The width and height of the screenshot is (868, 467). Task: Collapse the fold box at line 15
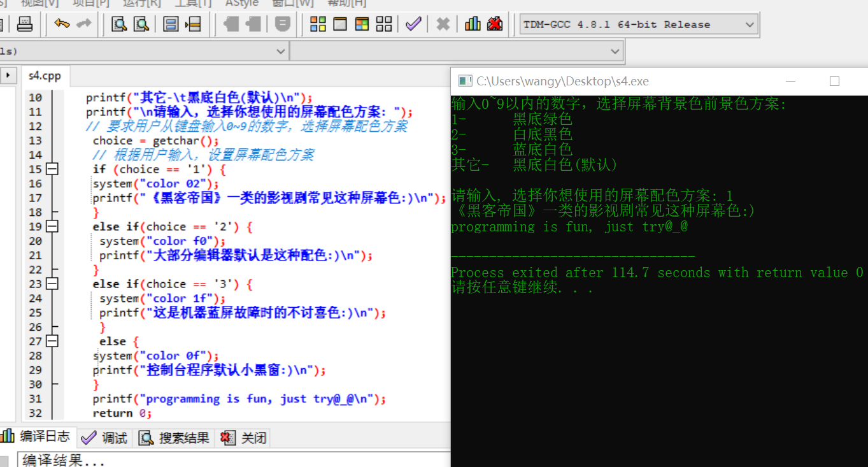[52, 169]
